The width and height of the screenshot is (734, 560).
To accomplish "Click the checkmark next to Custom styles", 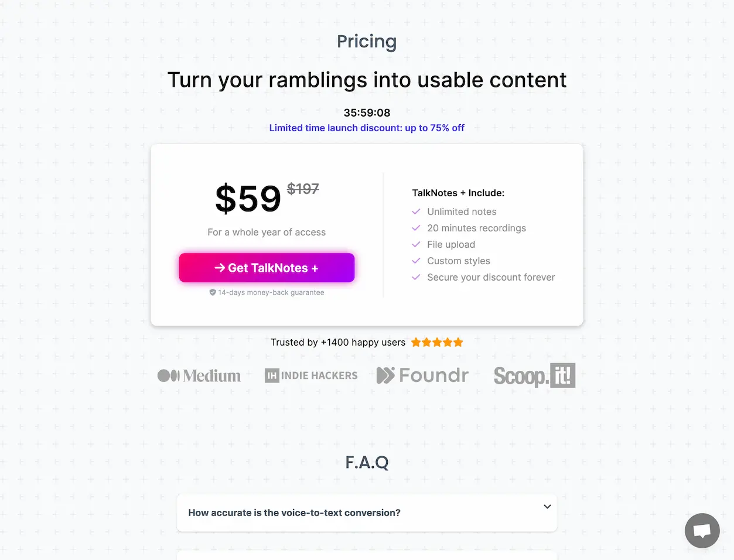I will pyautogui.click(x=416, y=261).
